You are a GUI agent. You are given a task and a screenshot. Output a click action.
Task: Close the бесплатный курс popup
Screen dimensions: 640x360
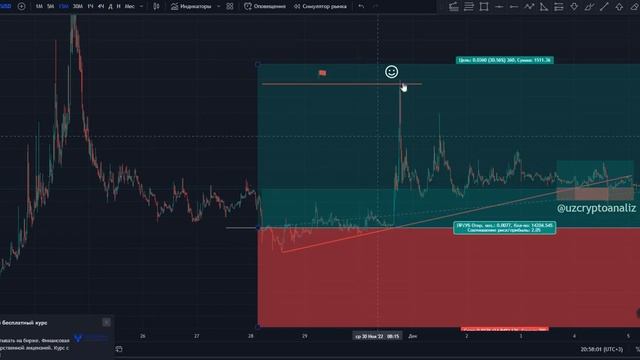point(106,322)
